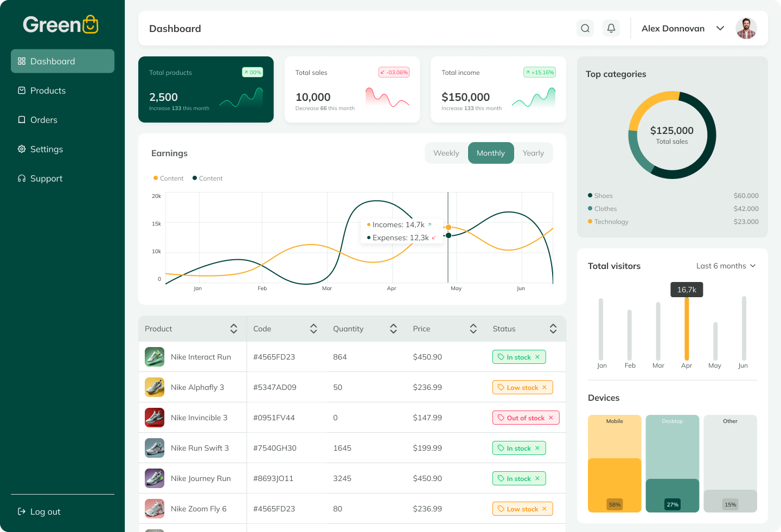This screenshot has height=532, width=781.
Task: Click the Nike Invincible 3 shoe thumbnail
Action: (155, 418)
